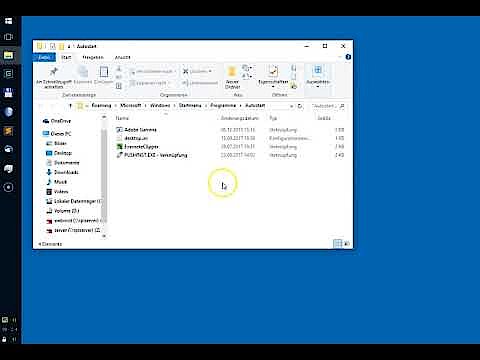Collapse the ribbon with the chevron
Viewport: 480px width, 360px height.
click(340, 57)
